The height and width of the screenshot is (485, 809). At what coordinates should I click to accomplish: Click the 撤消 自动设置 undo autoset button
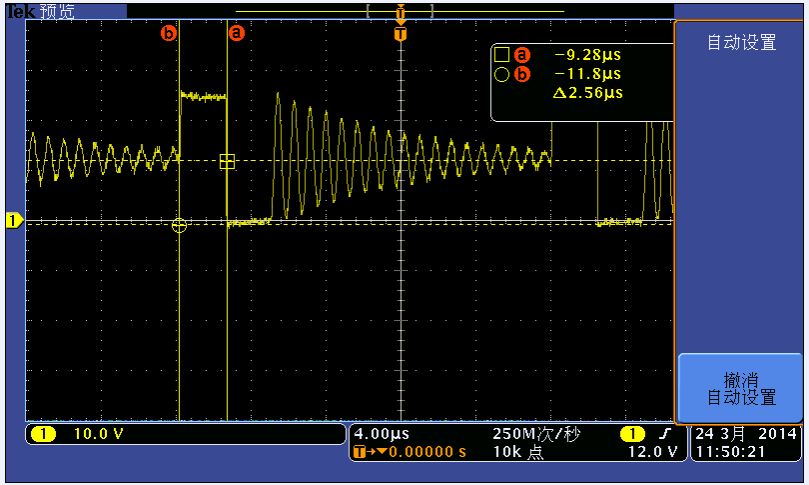pyautogui.click(x=740, y=389)
